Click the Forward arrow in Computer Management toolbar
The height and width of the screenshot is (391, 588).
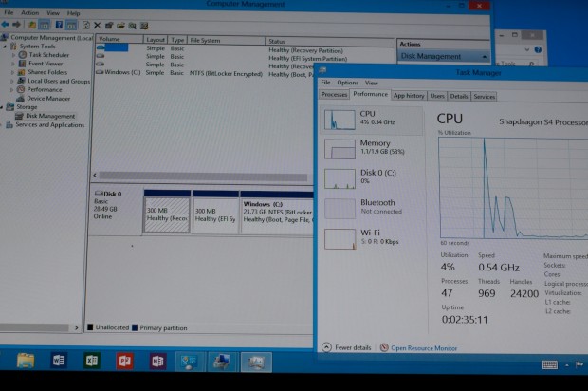tap(16, 25)
